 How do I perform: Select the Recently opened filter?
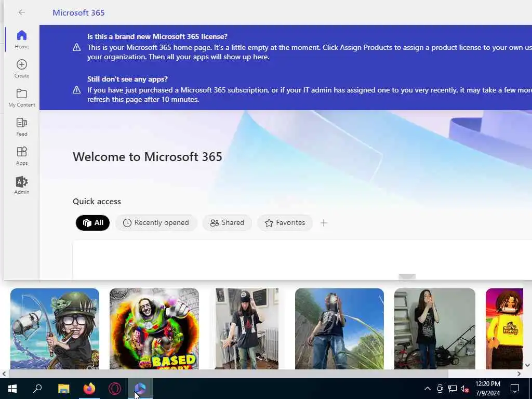[x=156, y=222]
